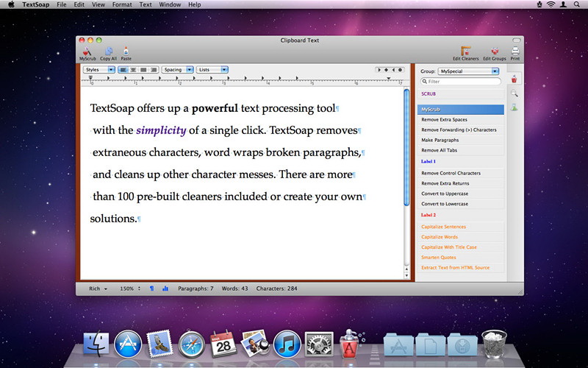Select the green flask sidebar icon
588x368 pixels.
click(514, 107)
